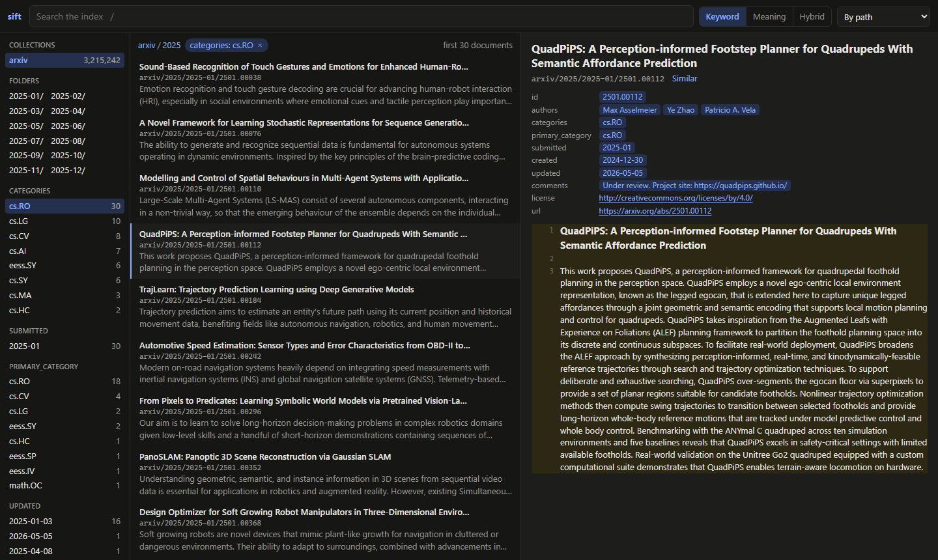Image resolution: width=938 pixels, height=560 pixels.
Task: Open the 2025-01/ folder
Action: point(26,96)
